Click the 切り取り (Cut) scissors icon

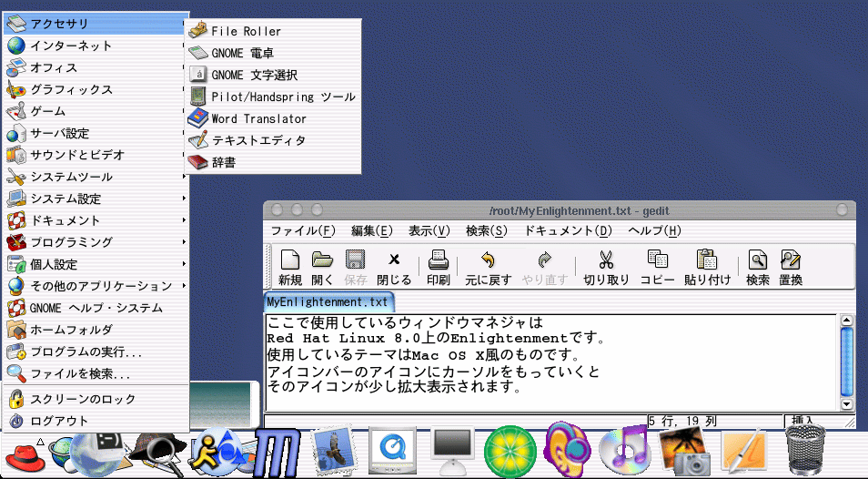click(x=606, y=260)
